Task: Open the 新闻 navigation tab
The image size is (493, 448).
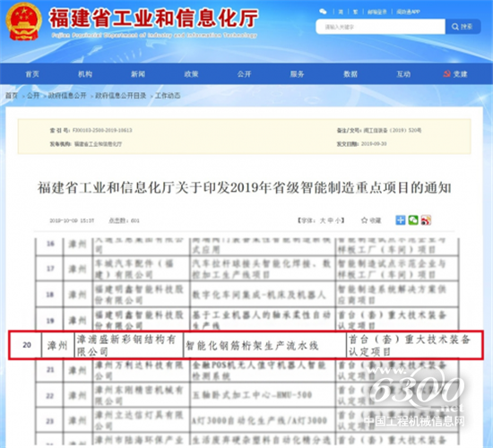Action: point(138,73)
